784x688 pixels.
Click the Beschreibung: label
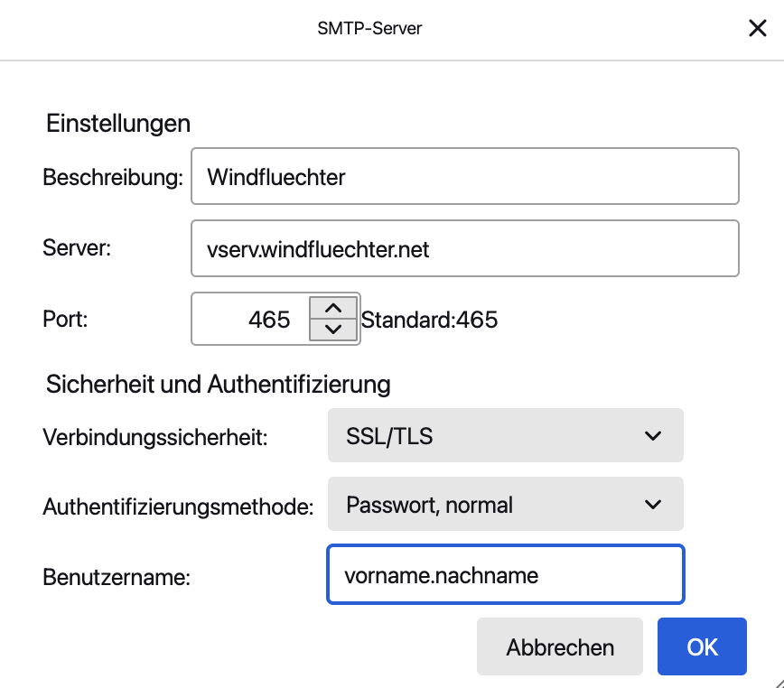click(x=113, y=177)
